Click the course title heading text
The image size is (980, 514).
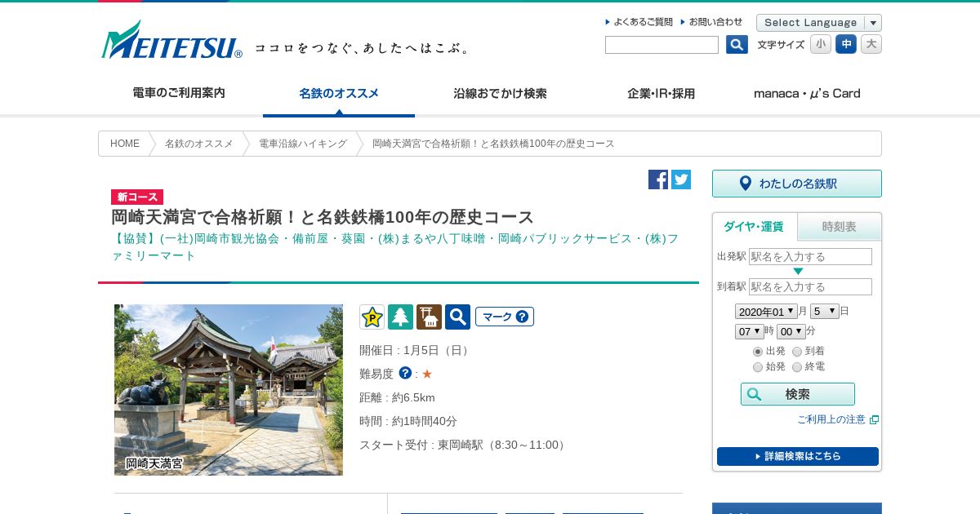click(x=323, y=217)
